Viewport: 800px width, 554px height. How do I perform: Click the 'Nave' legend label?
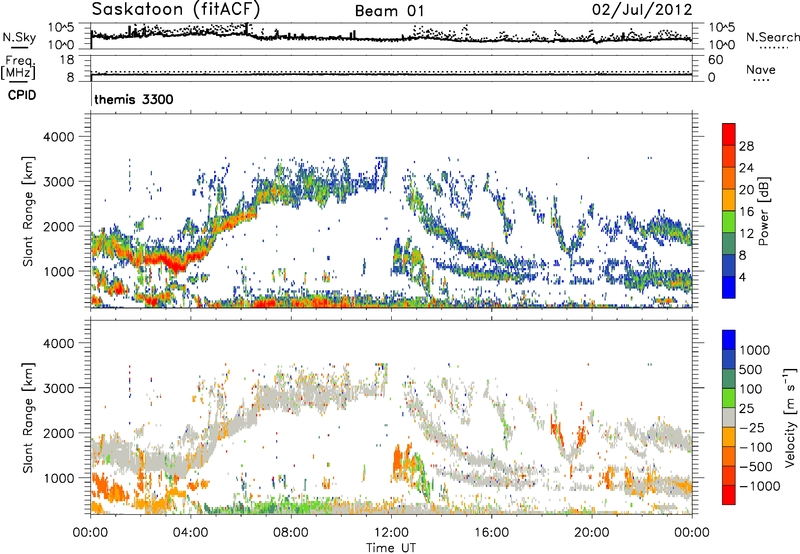click(x=760, y=69)
